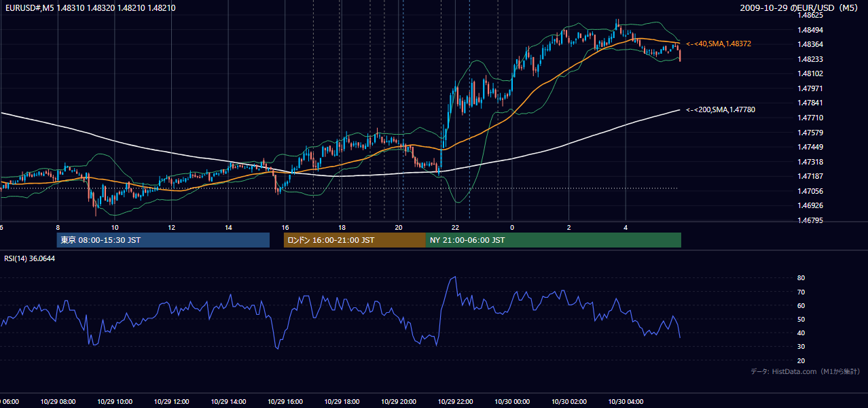Click price axis value 1.47318
Viewport: 868px width, 408px height.
(812, 162)
